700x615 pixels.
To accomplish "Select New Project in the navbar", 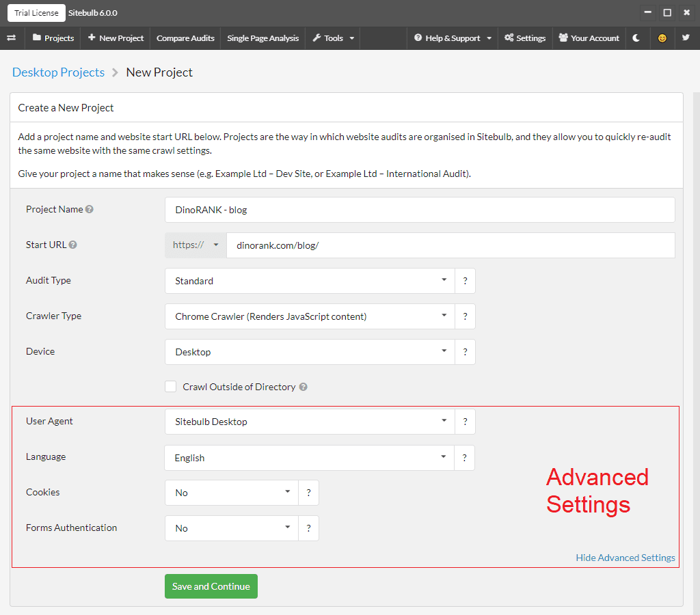I will coord(116,38).
